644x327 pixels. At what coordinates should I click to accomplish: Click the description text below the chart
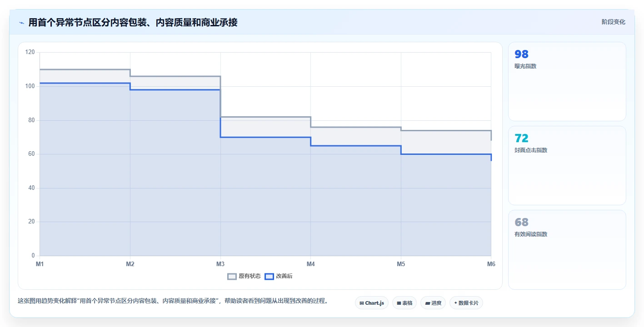173,301
